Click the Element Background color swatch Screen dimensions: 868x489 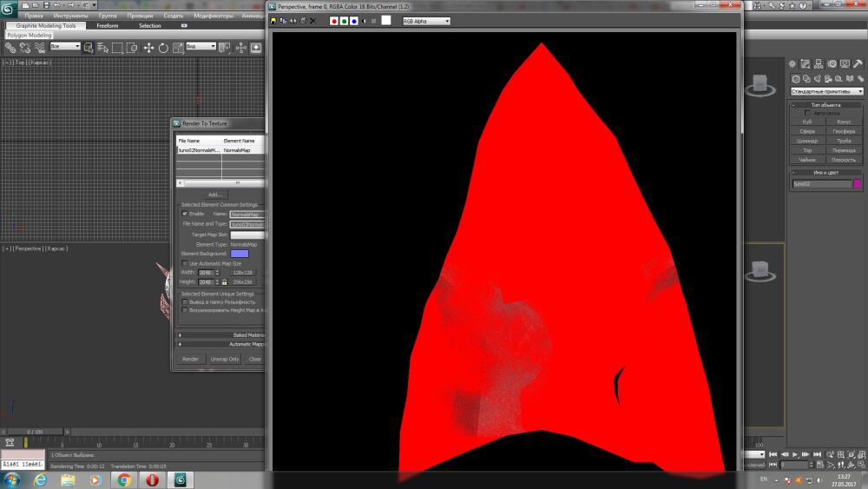point(240,254)
